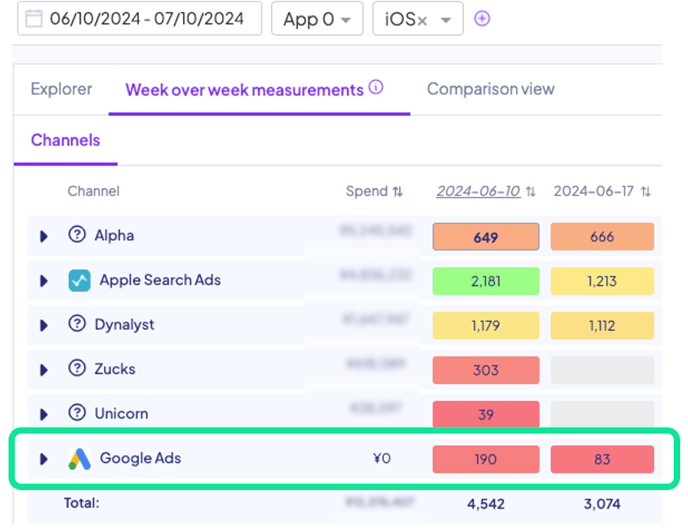Click the question mark icon beside Zucks

(77, 369)
